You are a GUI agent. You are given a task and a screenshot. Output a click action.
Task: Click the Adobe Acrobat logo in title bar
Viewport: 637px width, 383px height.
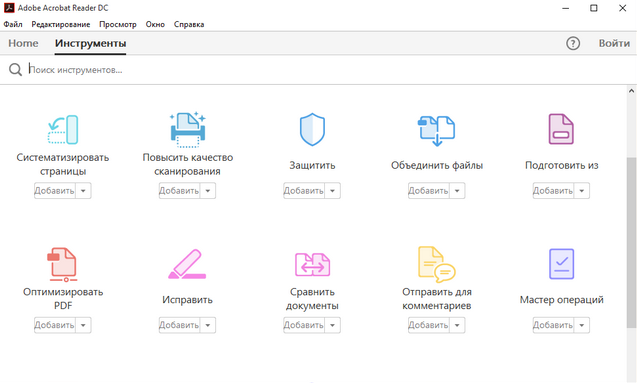[x=9, y=8]
